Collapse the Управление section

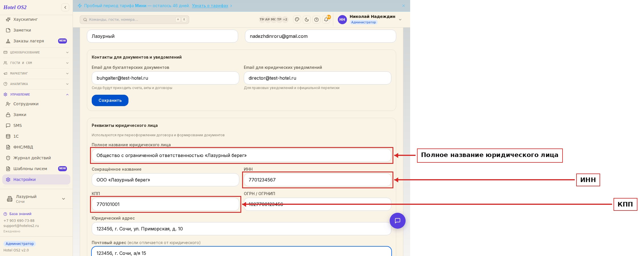36,94
